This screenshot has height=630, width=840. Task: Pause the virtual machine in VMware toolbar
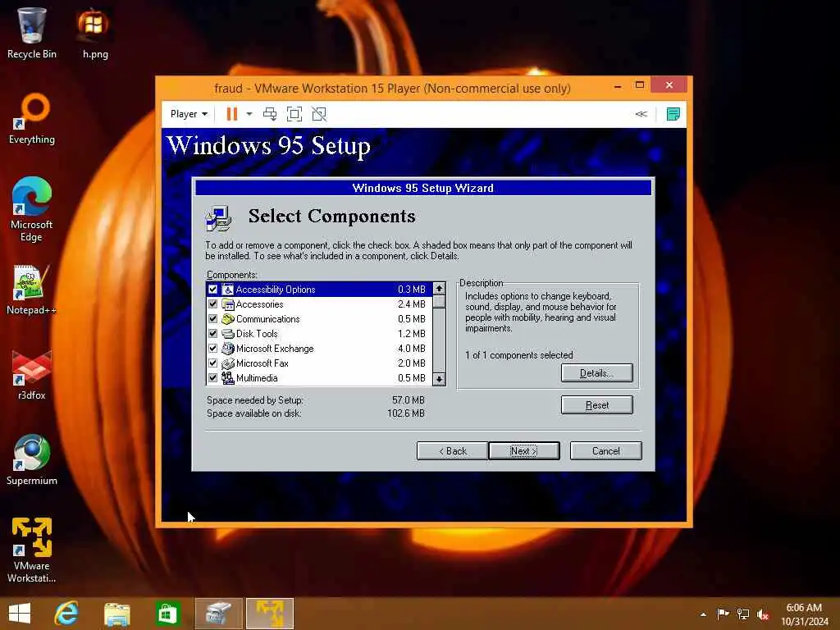pos(232,114)
